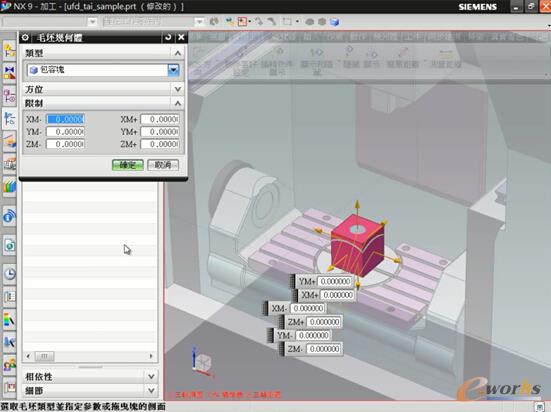Open the HD3D Tools sidebar icon

(x=9, y=216)
